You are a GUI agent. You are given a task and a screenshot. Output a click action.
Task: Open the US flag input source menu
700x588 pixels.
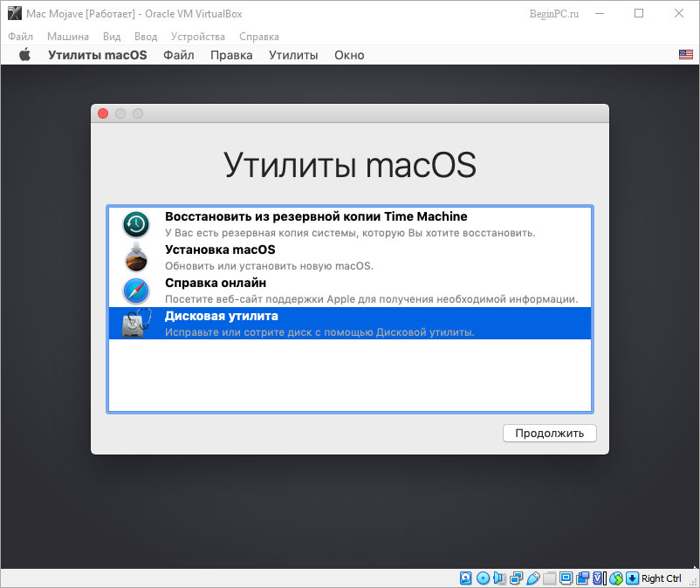pyautogui.click(x=686, y=54)
